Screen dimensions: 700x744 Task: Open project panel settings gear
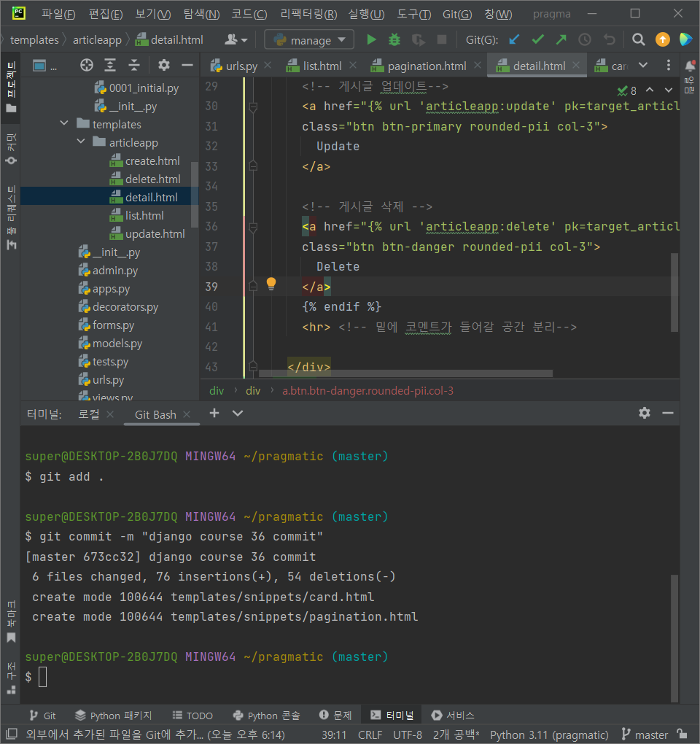point(163,65)
